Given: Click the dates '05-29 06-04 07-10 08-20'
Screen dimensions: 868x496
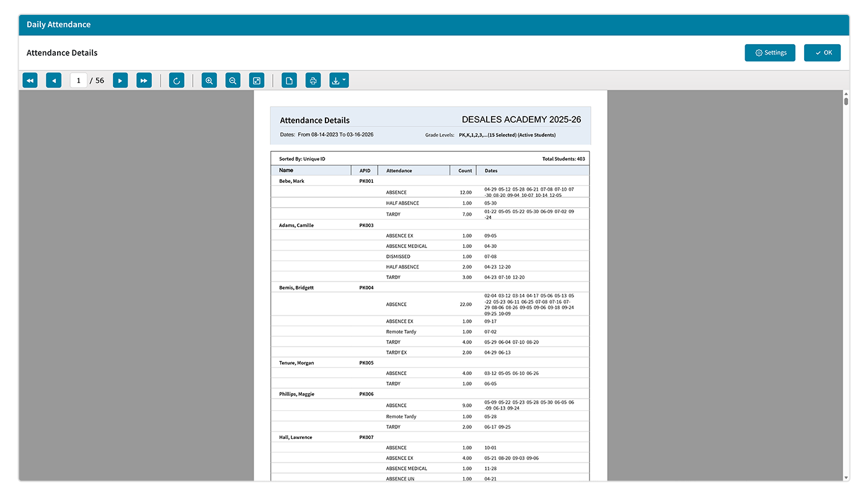Looking at the screenshot, I should pyautogui.click(x=511, y=342).
